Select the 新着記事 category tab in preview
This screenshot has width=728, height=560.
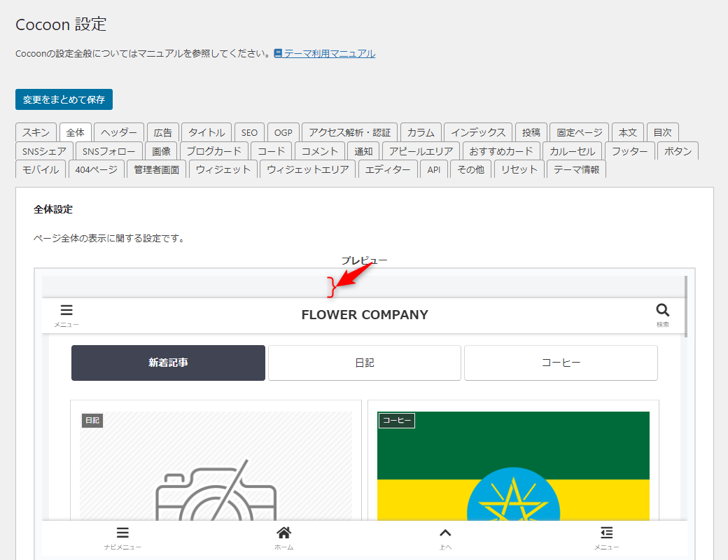(x=168, y=363)
